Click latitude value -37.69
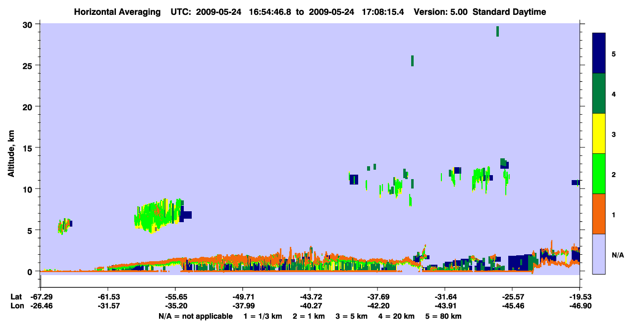Screen dimensions: 644x330 coord(377,297)
